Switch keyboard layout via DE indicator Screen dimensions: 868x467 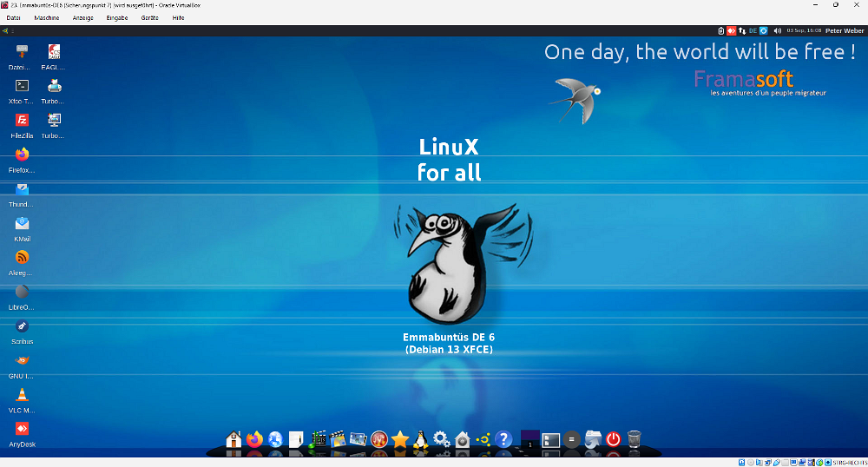[753, 30]
